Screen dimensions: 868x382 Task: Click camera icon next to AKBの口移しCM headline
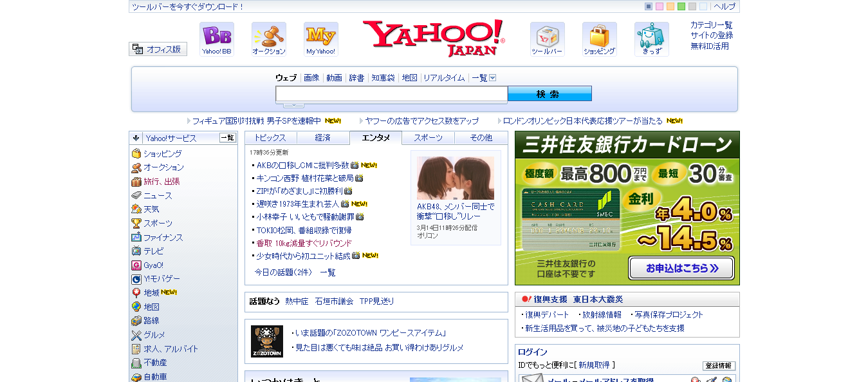tap(355, 165)
